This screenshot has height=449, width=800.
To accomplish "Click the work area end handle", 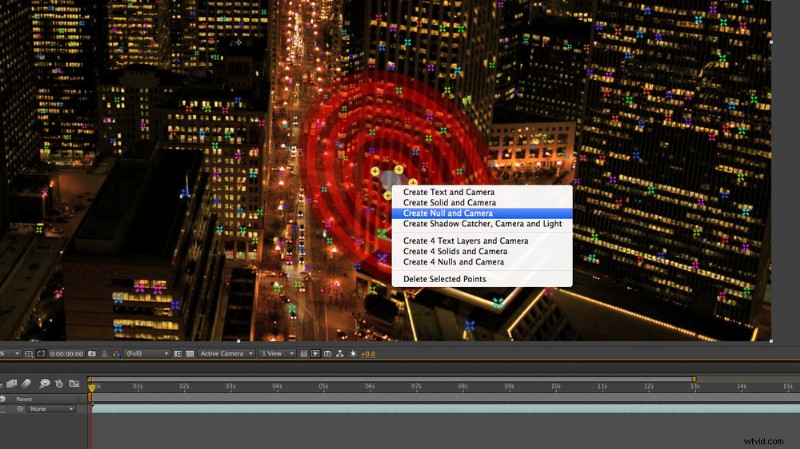I will coord(694,379).
